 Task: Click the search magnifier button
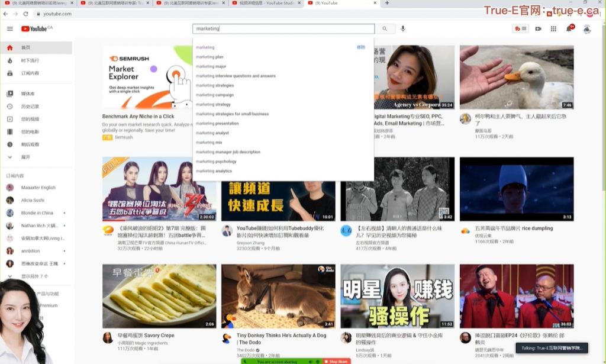tap(385, 28)
